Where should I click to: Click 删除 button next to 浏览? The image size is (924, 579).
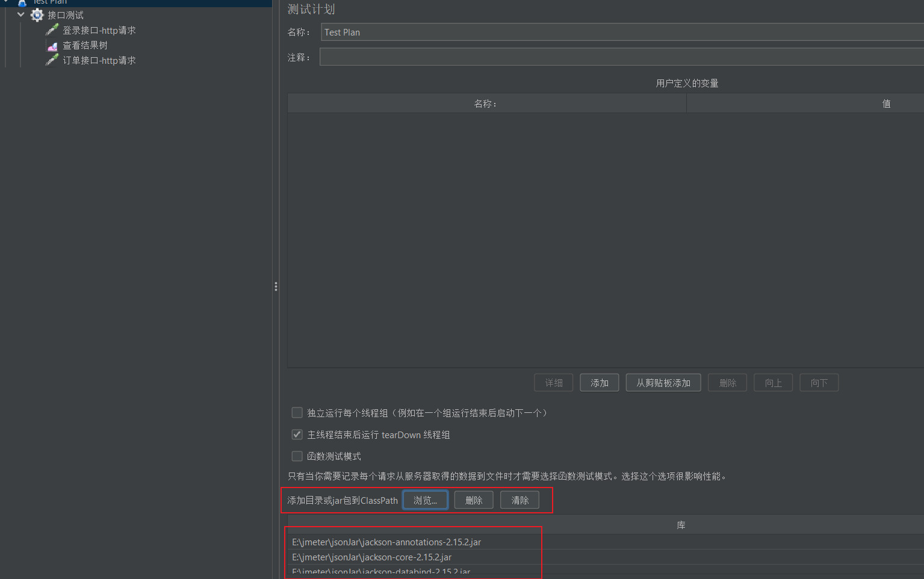[x=474, y=500]
